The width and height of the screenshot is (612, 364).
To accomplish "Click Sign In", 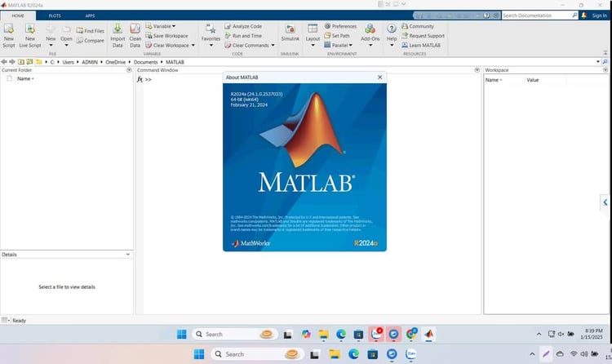I will [599, 16].
